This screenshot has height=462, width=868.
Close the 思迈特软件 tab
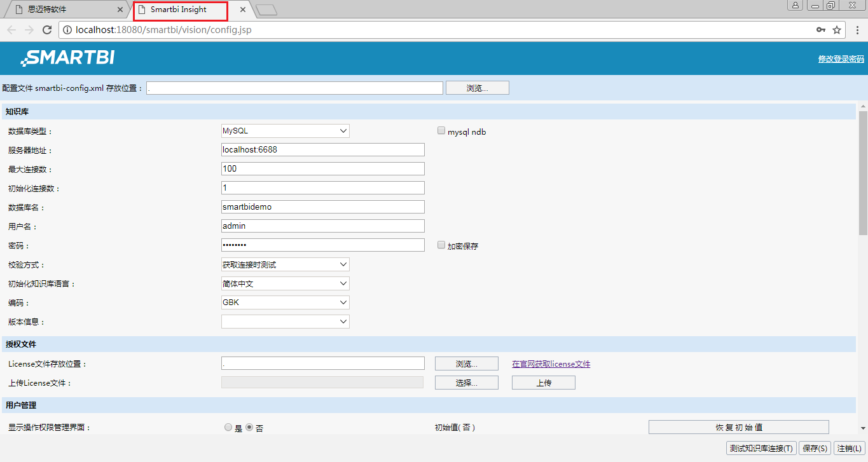(x=121, y=10)
